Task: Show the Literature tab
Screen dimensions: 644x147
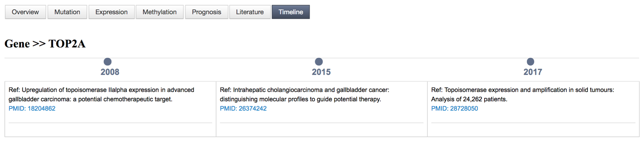Action: (x=250, y=12)
